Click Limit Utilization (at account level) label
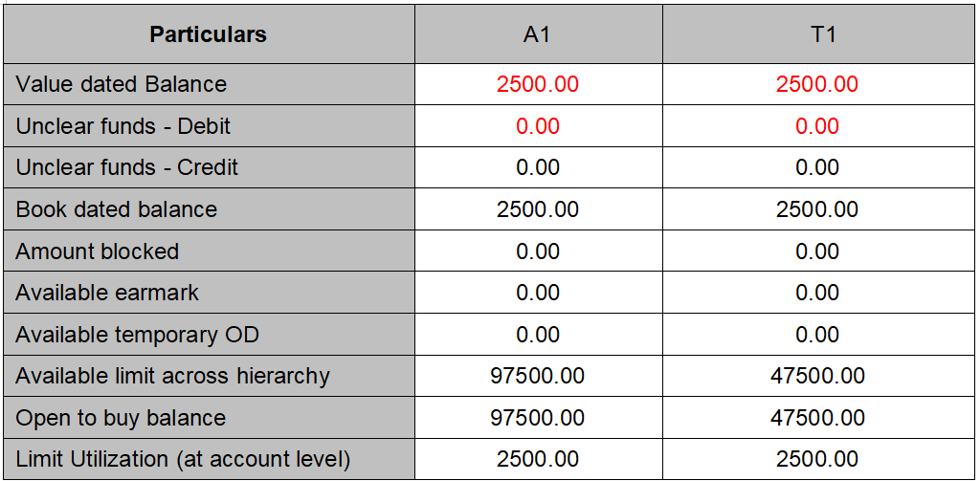This screenshot has height=481, width=980. coord(184,460)
